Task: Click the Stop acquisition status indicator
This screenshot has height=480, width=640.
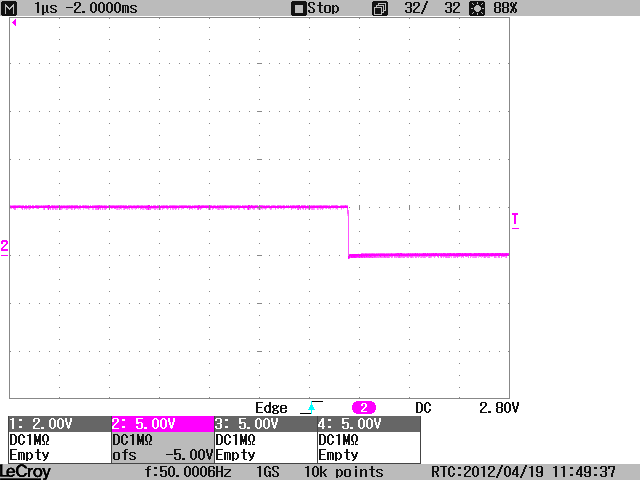Action: (x=315, y=8)
